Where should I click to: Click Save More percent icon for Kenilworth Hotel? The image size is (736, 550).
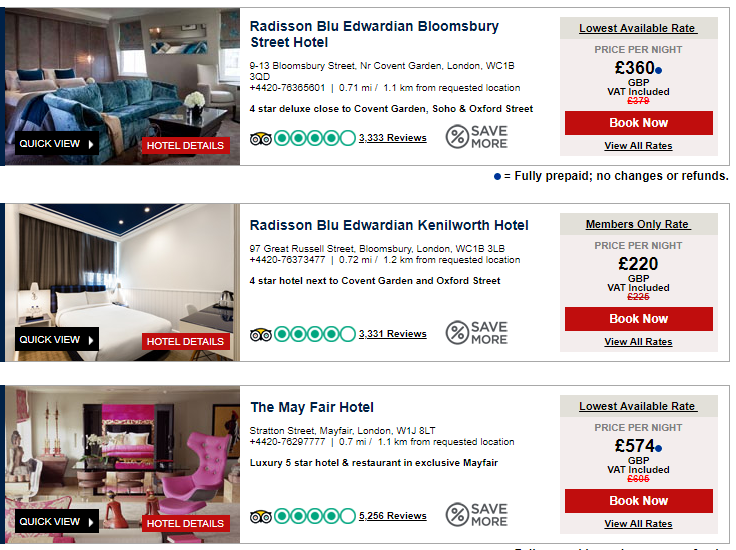coord(457,333)
